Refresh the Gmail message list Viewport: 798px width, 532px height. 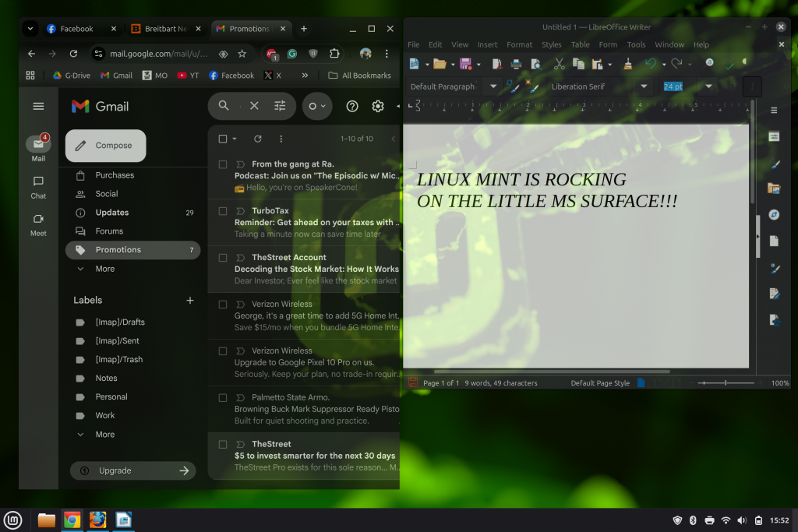pos(258,139)
